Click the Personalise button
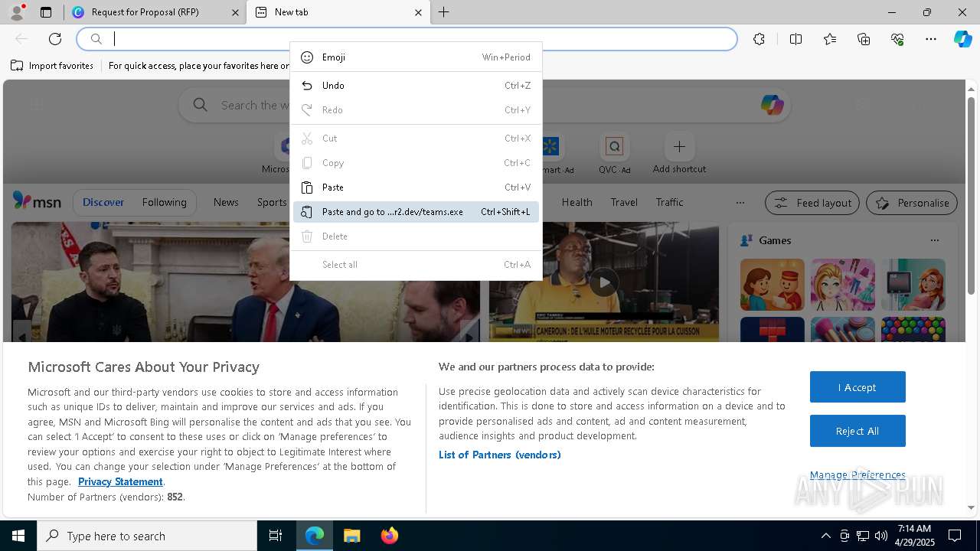Screen dimensions: 980x551 coord(912,203)
